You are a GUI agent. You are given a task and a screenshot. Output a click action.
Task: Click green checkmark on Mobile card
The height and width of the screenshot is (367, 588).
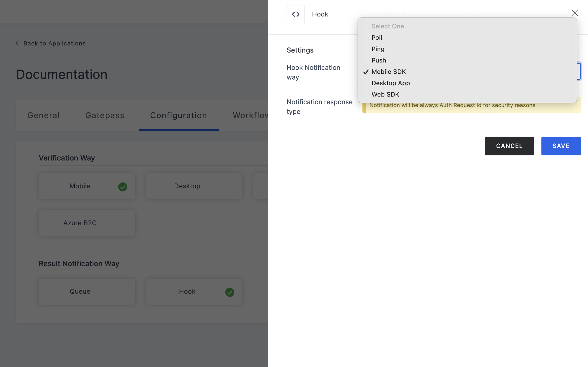pyautogui.click(x=123, y=187)
